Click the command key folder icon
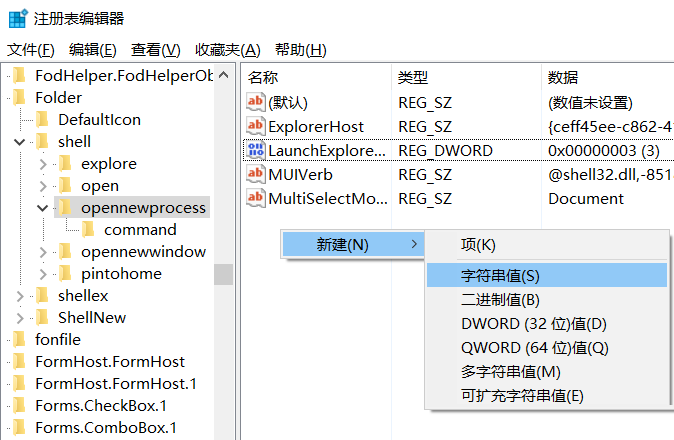 click(x=88, y=230)
